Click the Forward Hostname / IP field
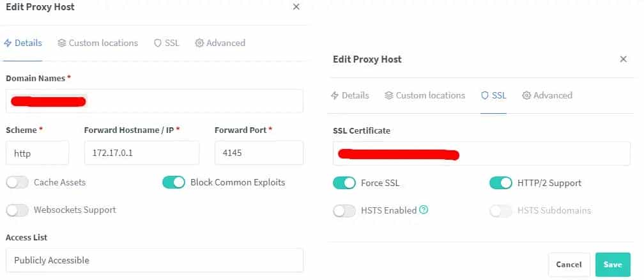 141,153
